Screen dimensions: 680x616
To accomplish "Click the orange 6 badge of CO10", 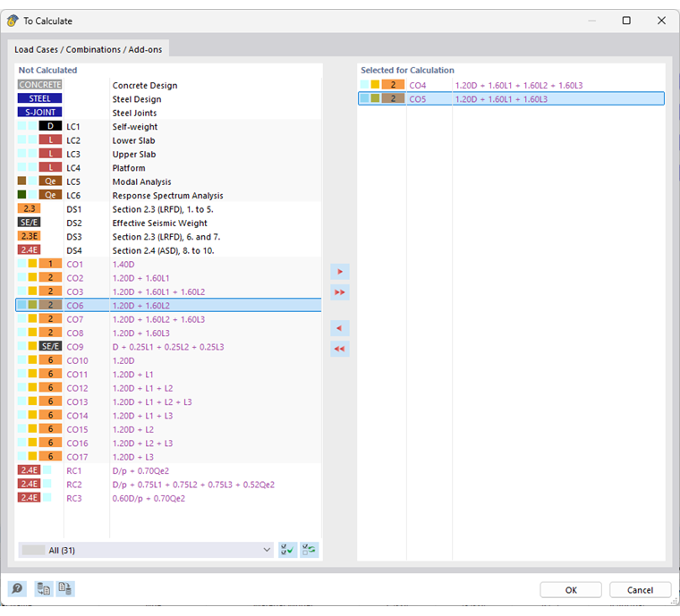I will tap(50, 360).
